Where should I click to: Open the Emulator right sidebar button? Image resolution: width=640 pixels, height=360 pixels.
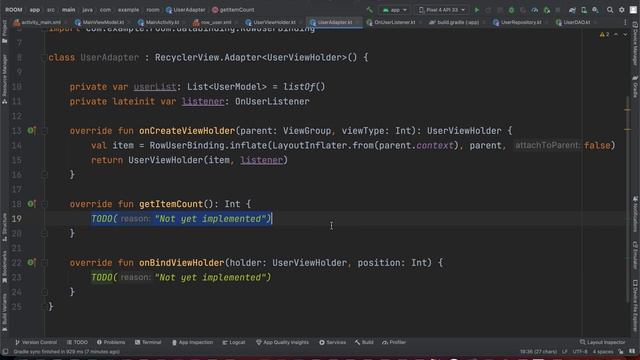click(x=636, y=256)
